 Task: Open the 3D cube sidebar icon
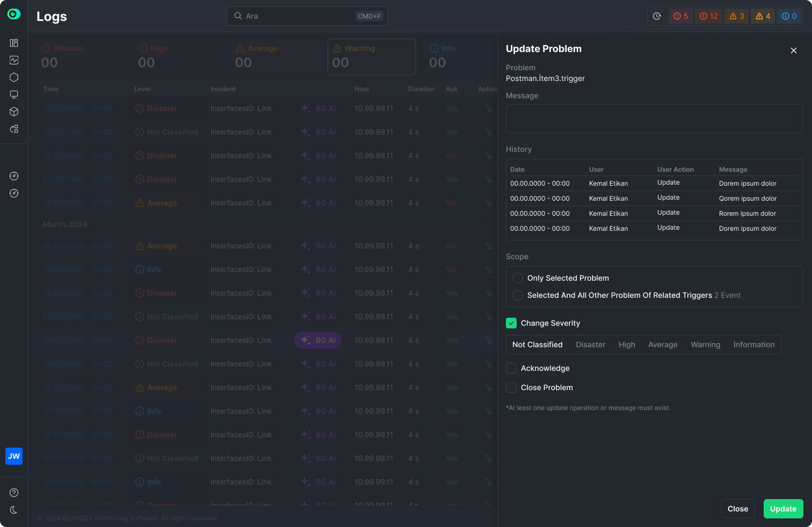[x=14, y=112]
